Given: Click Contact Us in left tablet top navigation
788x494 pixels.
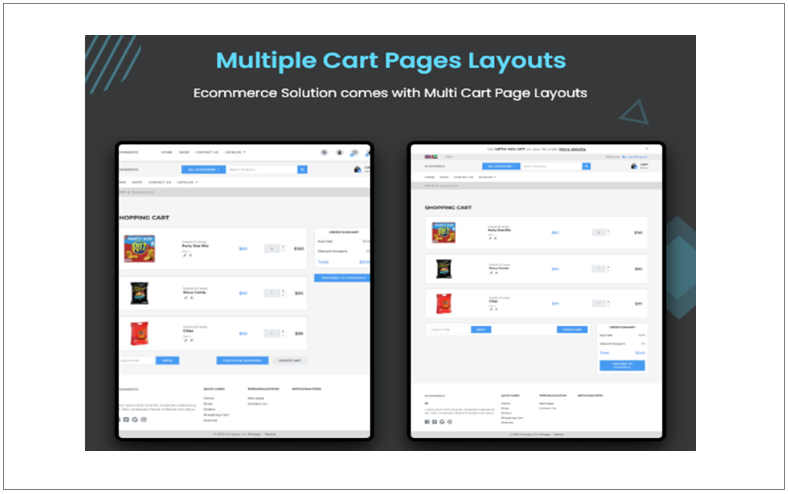Looking at the screenshot, I should pyautogui.click(x=207, y=152).
